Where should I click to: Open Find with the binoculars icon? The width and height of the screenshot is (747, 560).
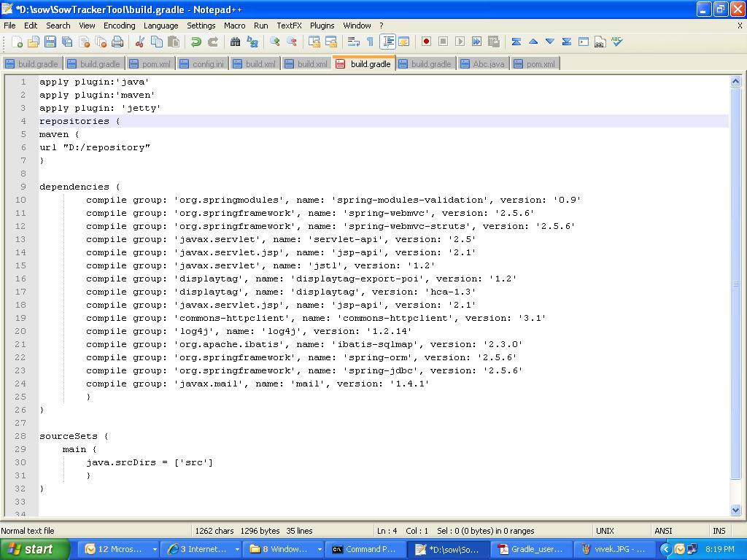(235, 42)
